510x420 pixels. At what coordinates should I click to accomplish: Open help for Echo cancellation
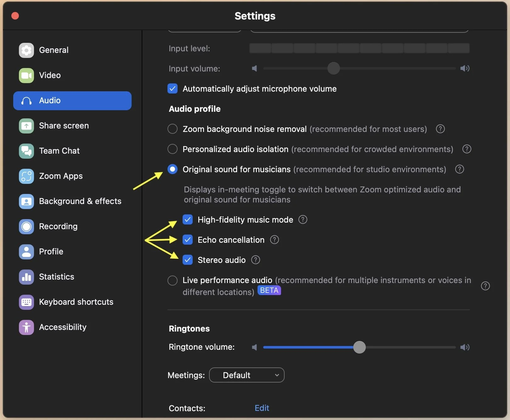click(x=275, y=240)
